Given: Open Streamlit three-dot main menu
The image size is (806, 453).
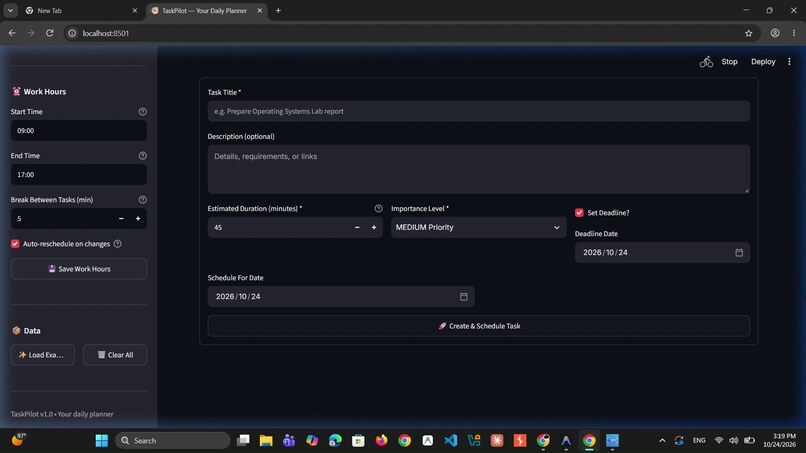Looking at the screenshot, I should 789,62.
